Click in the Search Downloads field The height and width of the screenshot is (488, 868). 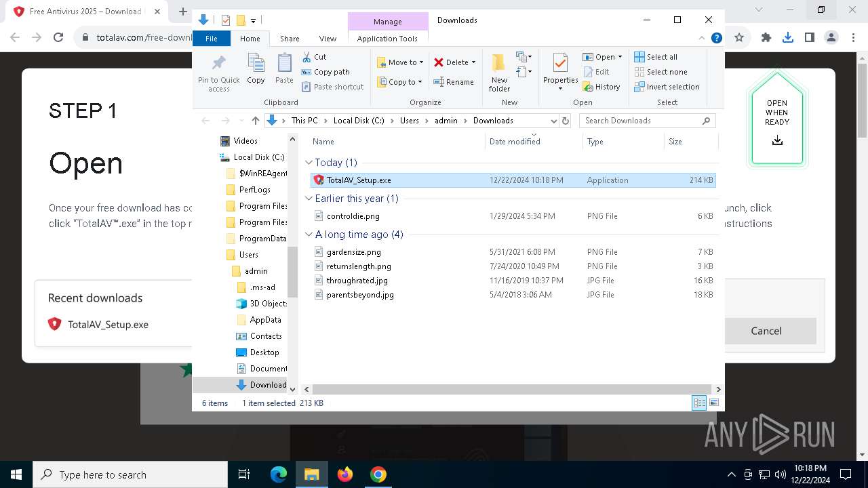(x=647, y=121)
